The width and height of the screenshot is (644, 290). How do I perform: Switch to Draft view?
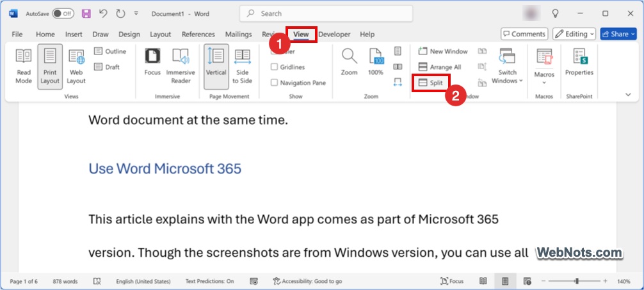click(x=107, y=67)
